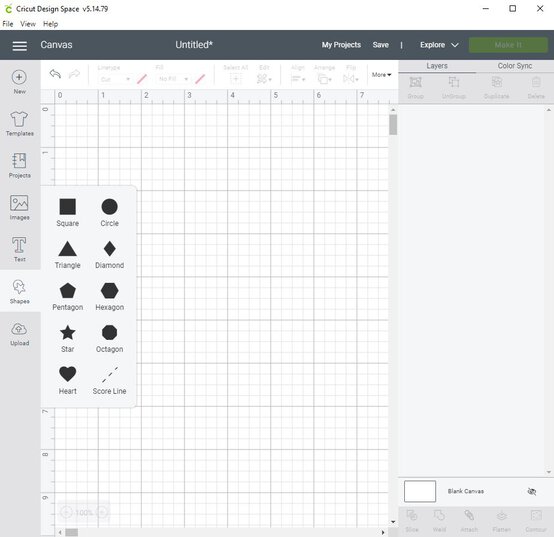This screenshot has width=554, height=537.
Task: Insert a Square shape
Action: coord(67,212)
